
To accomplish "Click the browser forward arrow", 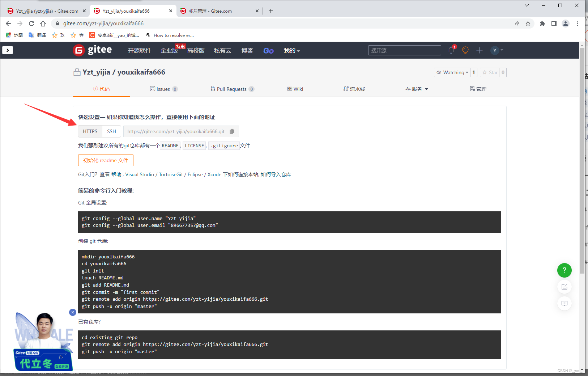I will click(x=20, y=24).
